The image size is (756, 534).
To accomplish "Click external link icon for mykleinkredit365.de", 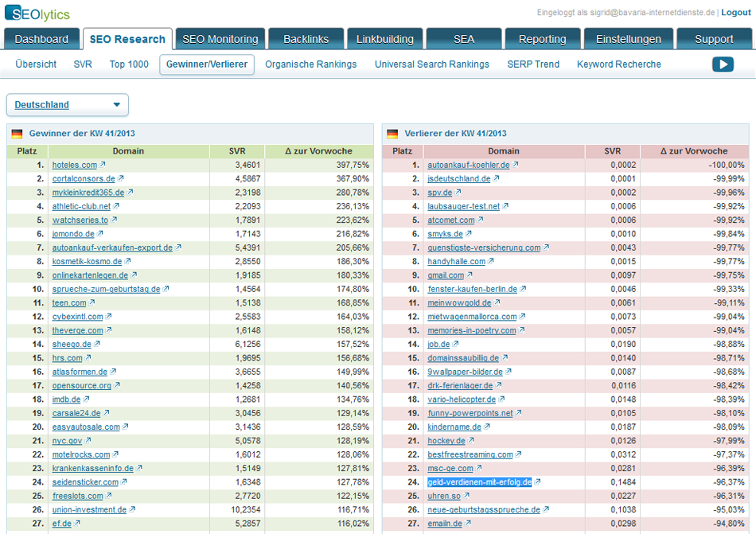I will (131, 193).
